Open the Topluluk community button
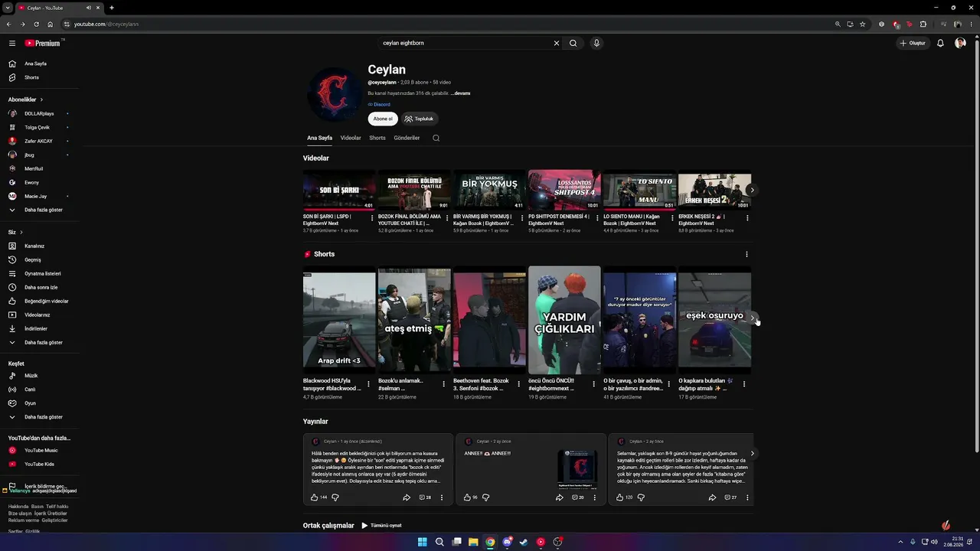The image size is (980, 551). [x=420, y=119]
